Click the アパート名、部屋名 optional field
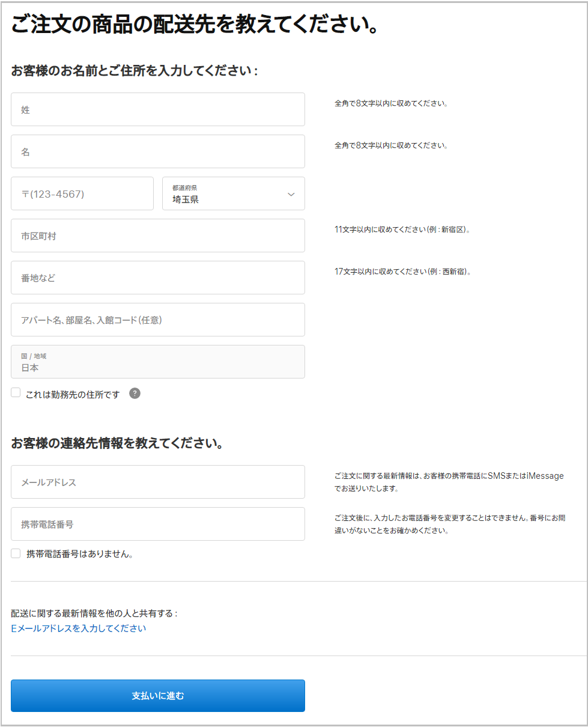 click(x=158, y=320)
